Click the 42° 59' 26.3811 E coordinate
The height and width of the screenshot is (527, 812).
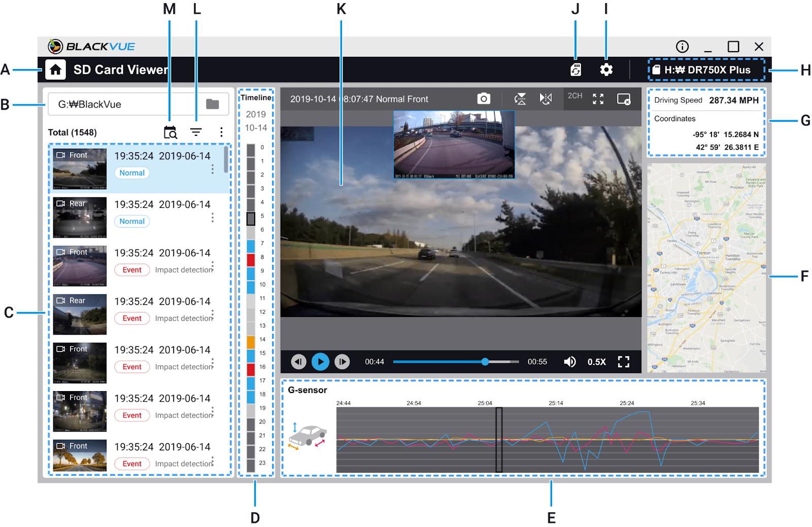(727, 147)
